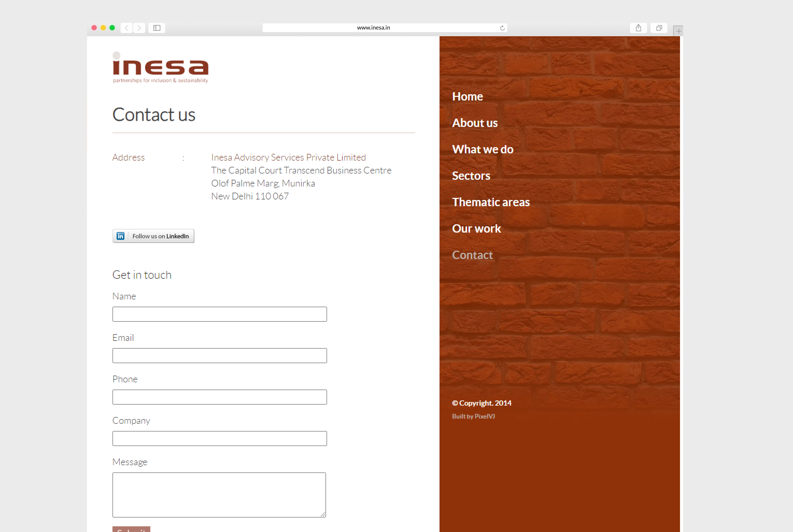Select Sectors in side menu

(x=471, y=176)
